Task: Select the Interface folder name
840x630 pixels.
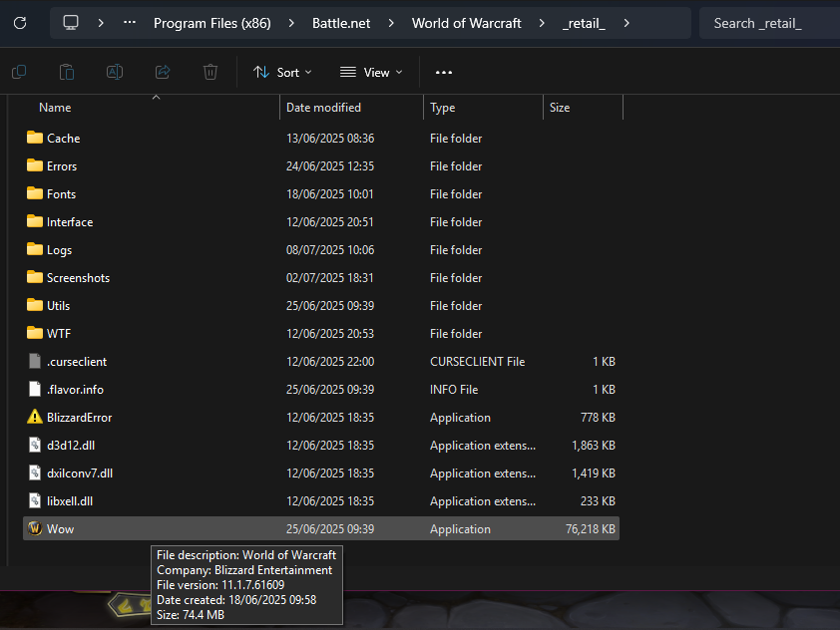Action: (x=70, y=221)
